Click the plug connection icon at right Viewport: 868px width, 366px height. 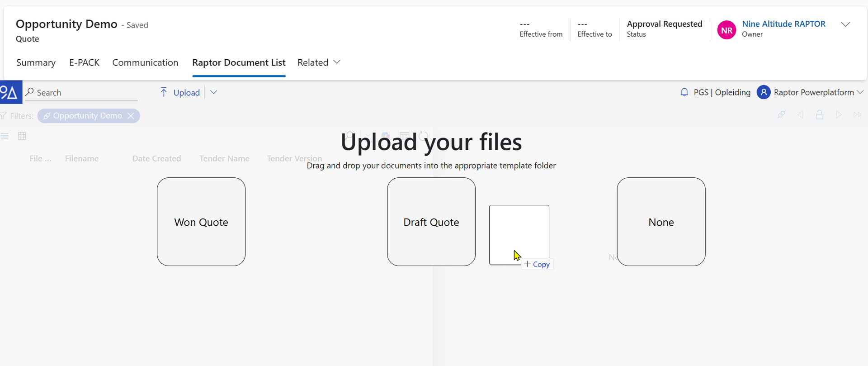781,114
